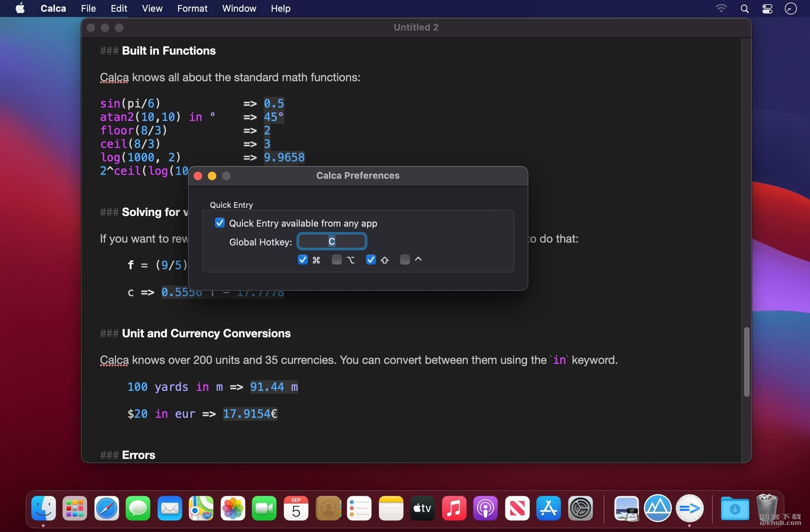Open Preview app in Dock
810x532 pixels.
(626, 508)
